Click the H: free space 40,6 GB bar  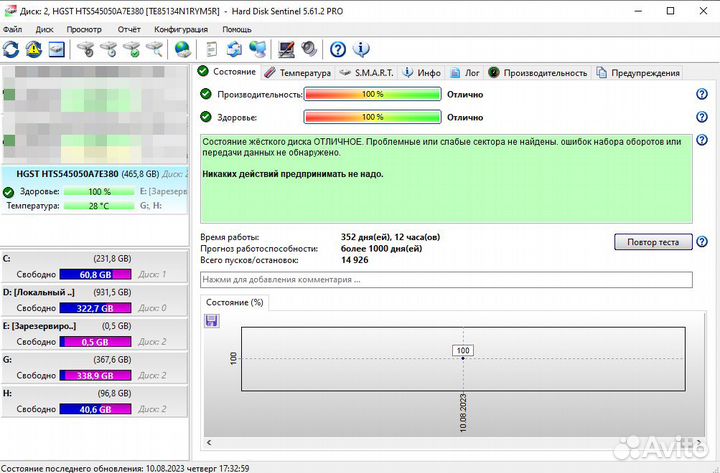click(96, 409)
